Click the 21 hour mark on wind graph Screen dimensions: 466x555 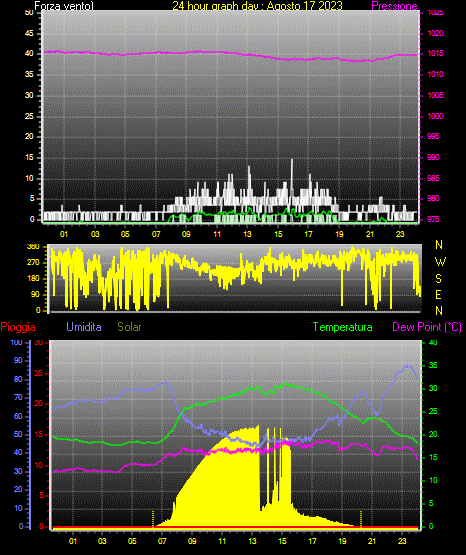coord(370,234)
